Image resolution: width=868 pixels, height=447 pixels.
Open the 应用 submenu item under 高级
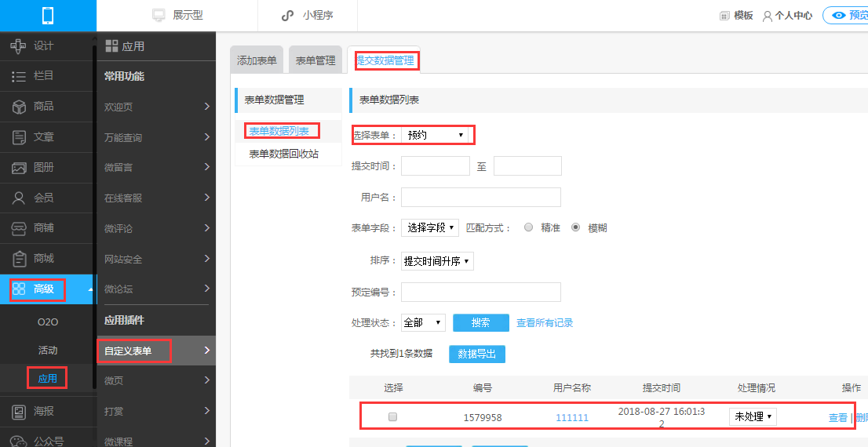[x=48, y=379]
